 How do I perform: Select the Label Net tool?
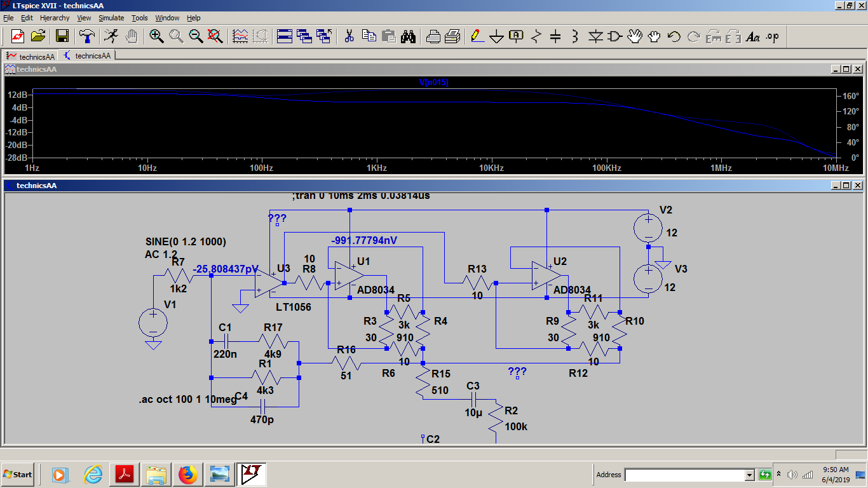pos(517,36)
